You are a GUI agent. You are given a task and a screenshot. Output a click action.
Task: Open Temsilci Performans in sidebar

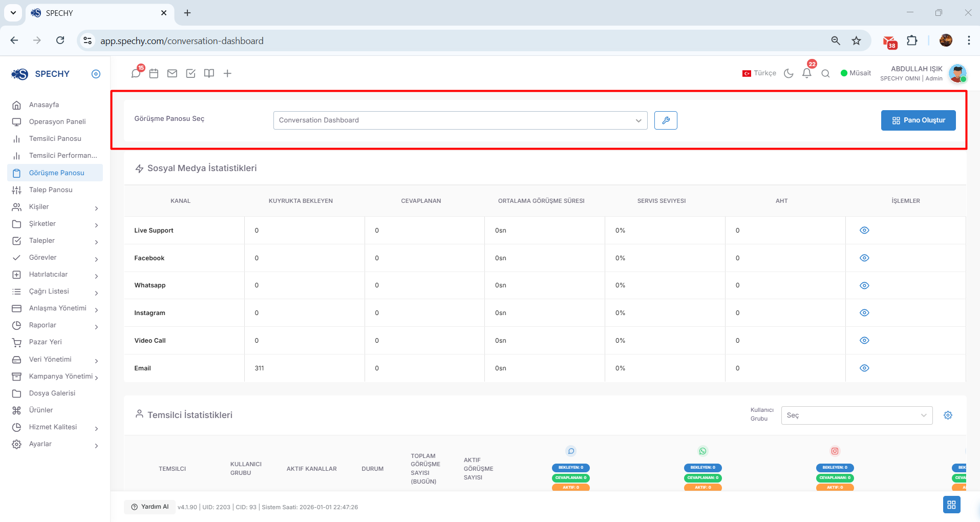(x=55, y=155)
